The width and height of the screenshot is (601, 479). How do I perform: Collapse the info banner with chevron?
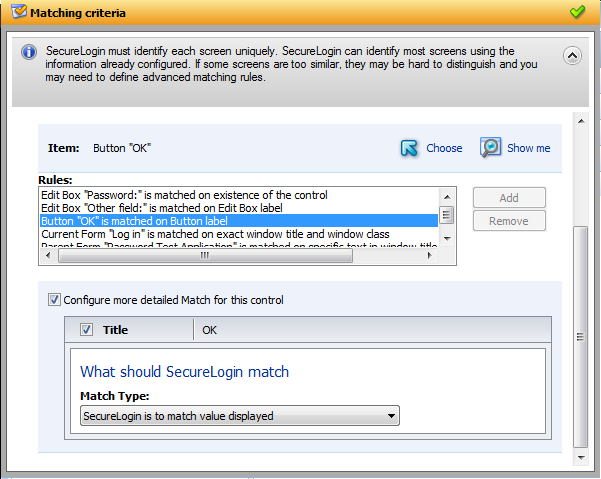(x=571, y=56)
